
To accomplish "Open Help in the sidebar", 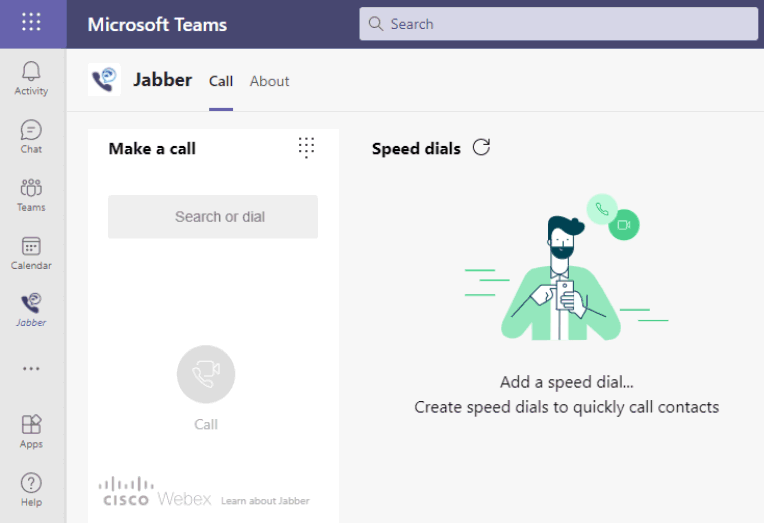I will (x=31, y=490).
